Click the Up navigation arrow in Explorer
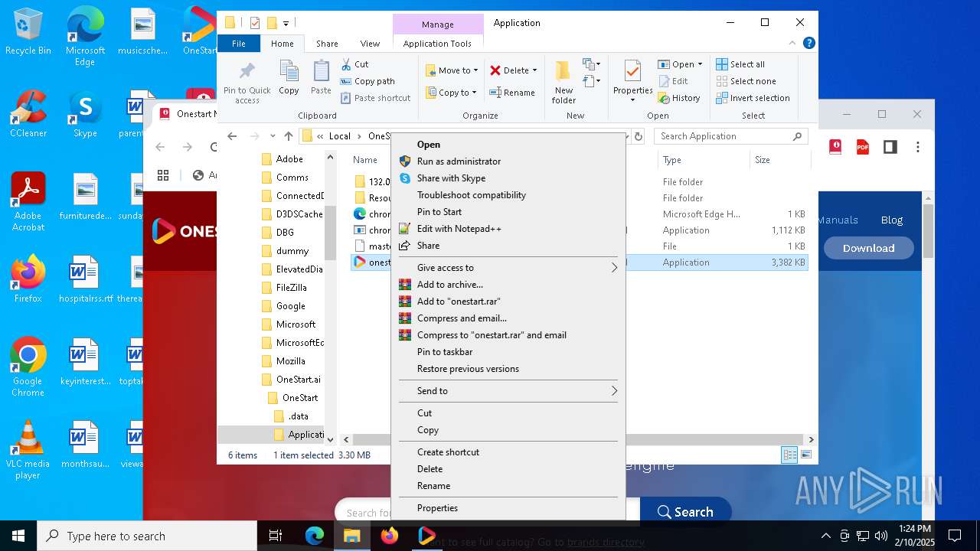Screen dimensions: 980x551 [289, 136]
